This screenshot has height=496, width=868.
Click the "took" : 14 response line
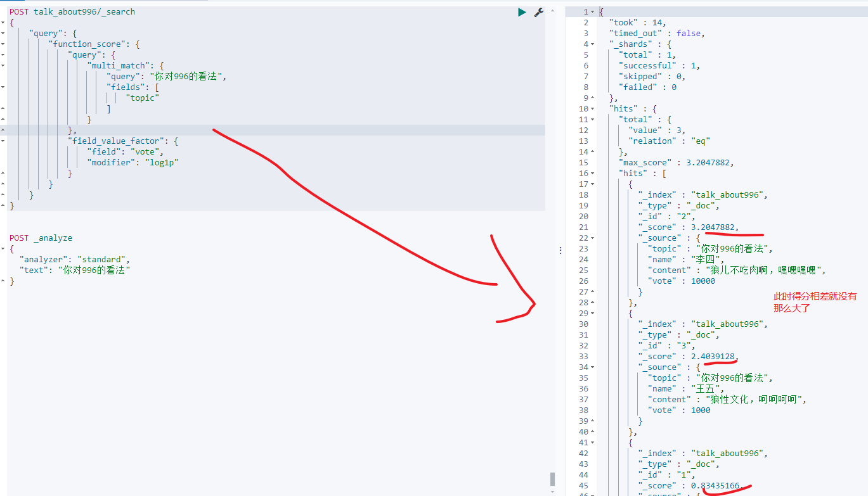pos(636,23)
